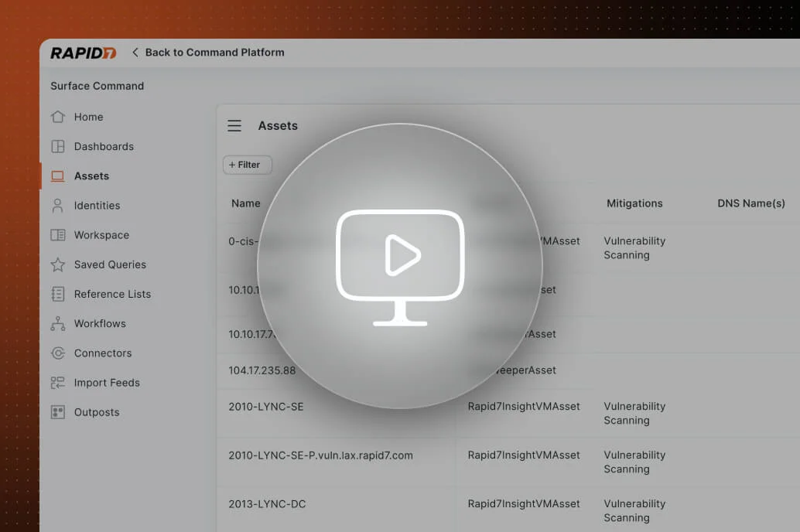Click the Rapid7 logo

pos(83,53)
